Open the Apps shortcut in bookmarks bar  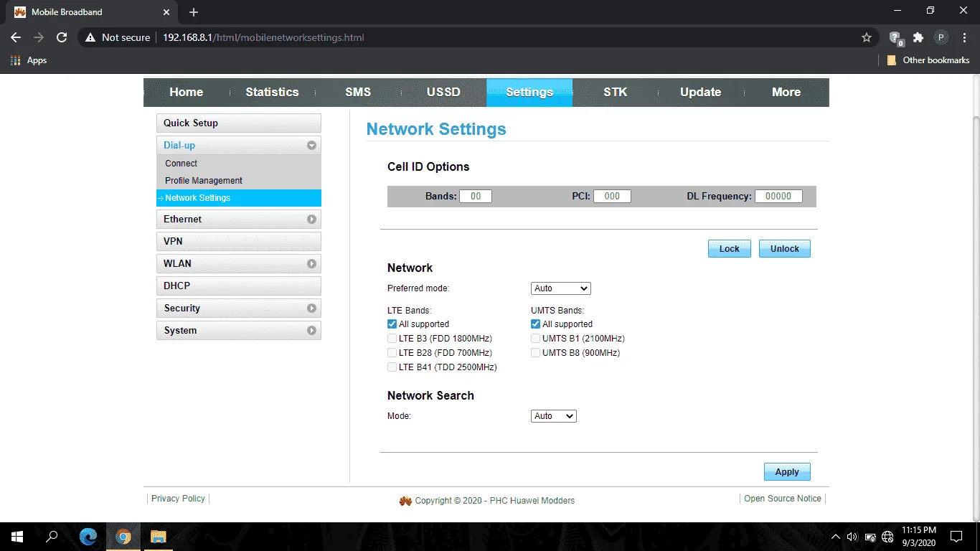click(29, 60)
